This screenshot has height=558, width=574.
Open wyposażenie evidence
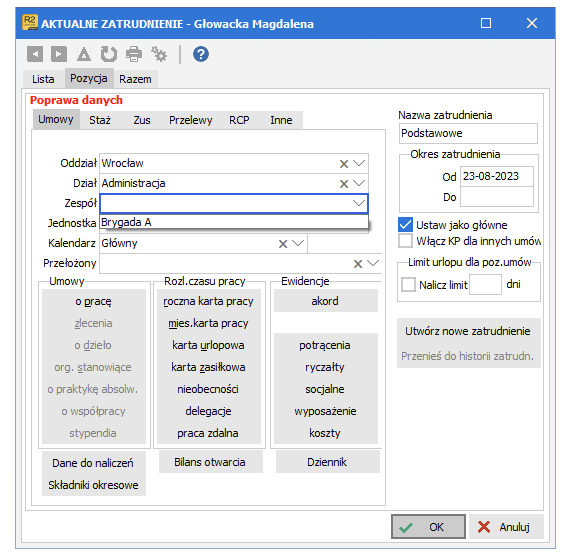tap(325, 411)
